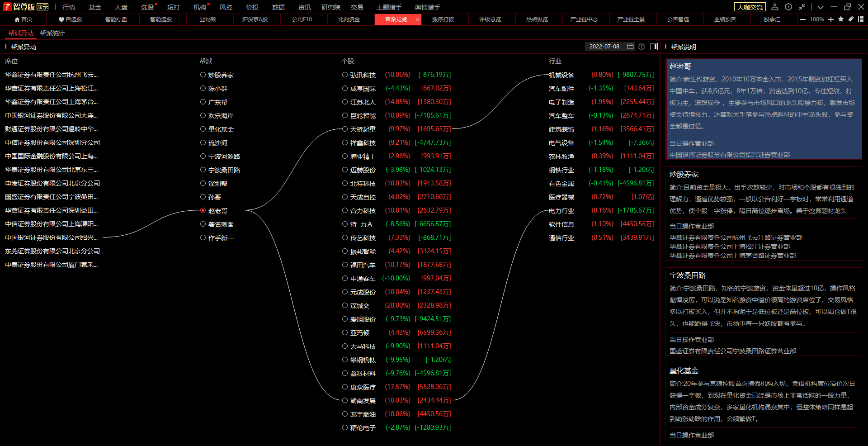Viewport: 868px width, 446px height.
Task: Click the heart icon 自选股 tab
Action: coord(70,19)
